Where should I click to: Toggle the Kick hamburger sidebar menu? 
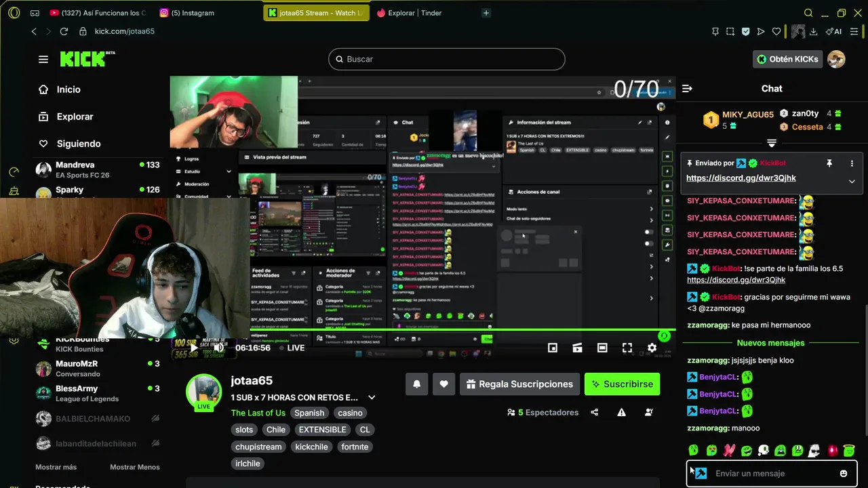[43, 59]
